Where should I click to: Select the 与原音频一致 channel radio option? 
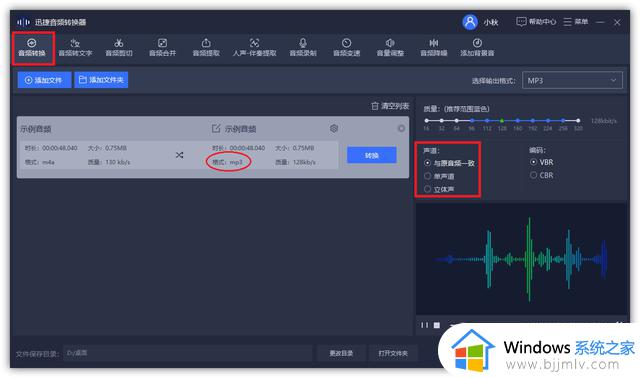point(427,163)
